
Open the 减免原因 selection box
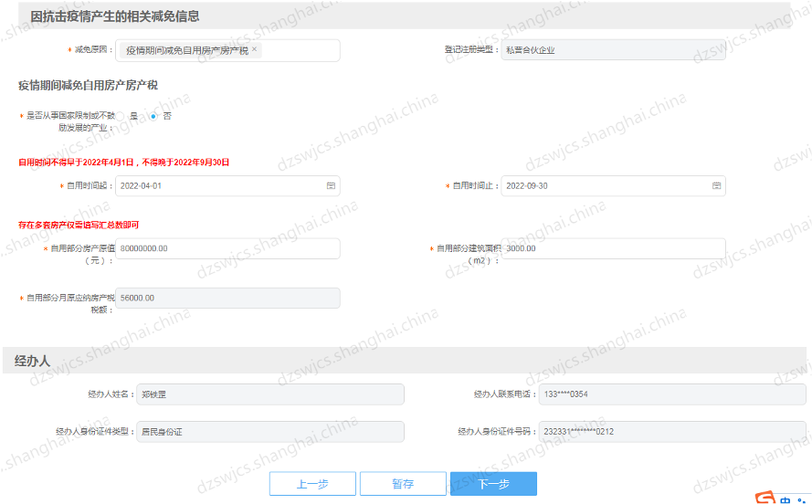[x=227, y=50]
